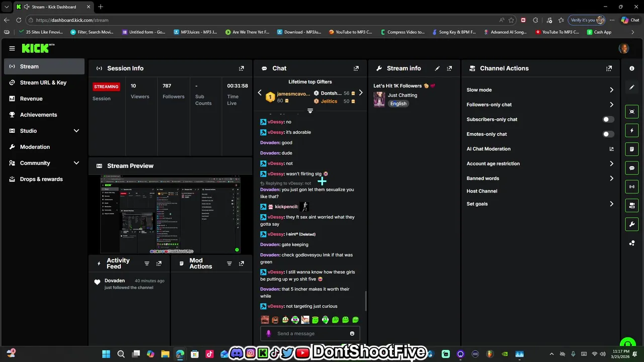Click the chat bubble icon in right sidebar
The height and width of the screenshot is (362, 644).
click(x=632, y=168)
